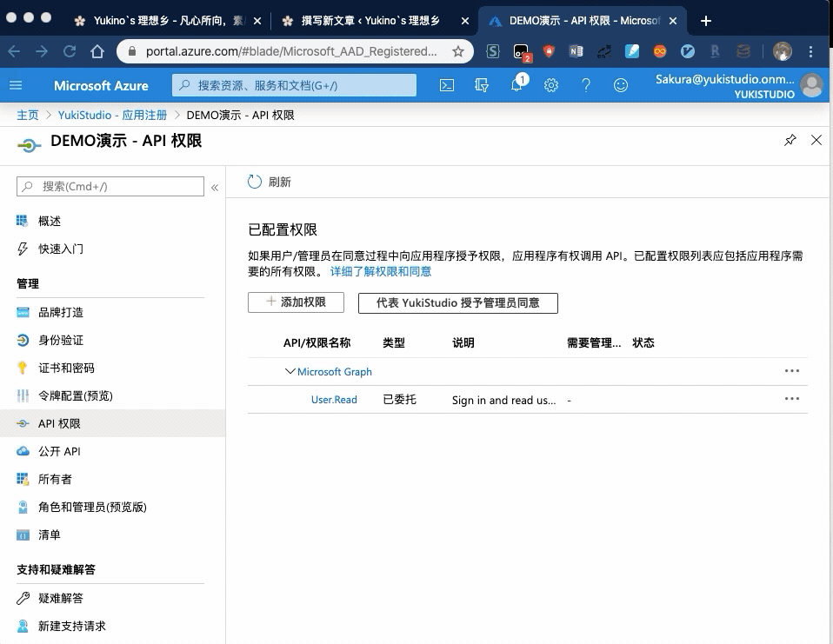Close the 撰写新文章 browser tab

tap(465, 21)
